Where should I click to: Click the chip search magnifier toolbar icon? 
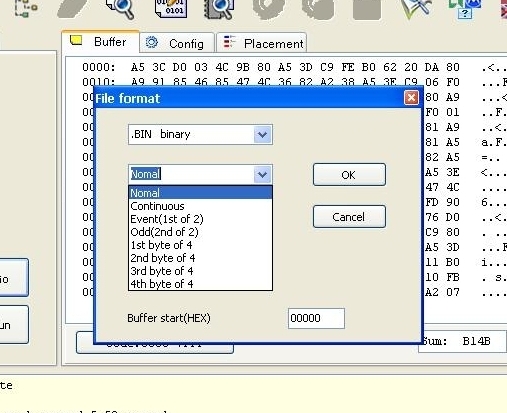219,8
